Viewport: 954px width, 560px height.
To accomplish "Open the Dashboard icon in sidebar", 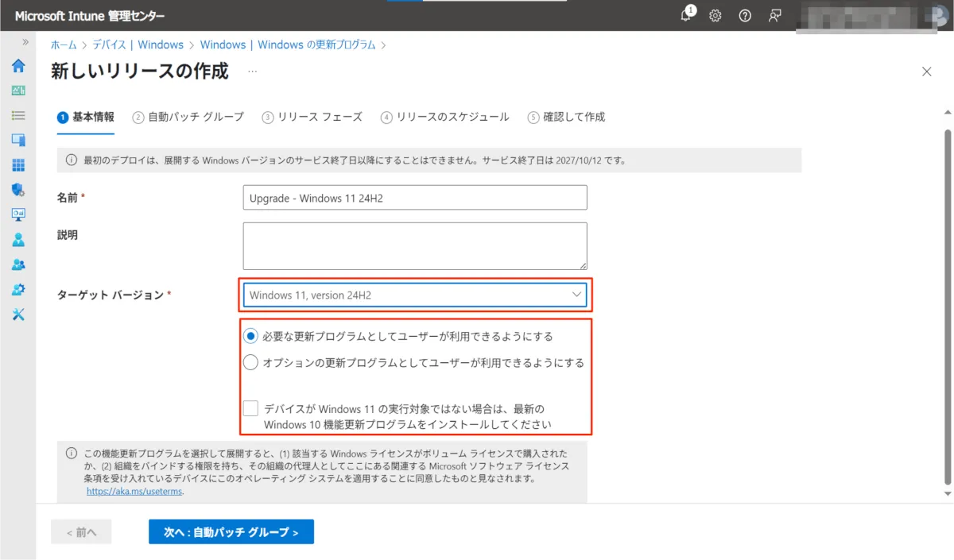I will 18,91.
